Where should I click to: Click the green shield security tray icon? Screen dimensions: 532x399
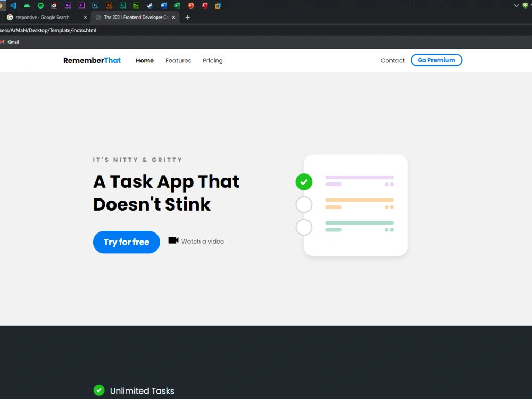click(526, 5)
